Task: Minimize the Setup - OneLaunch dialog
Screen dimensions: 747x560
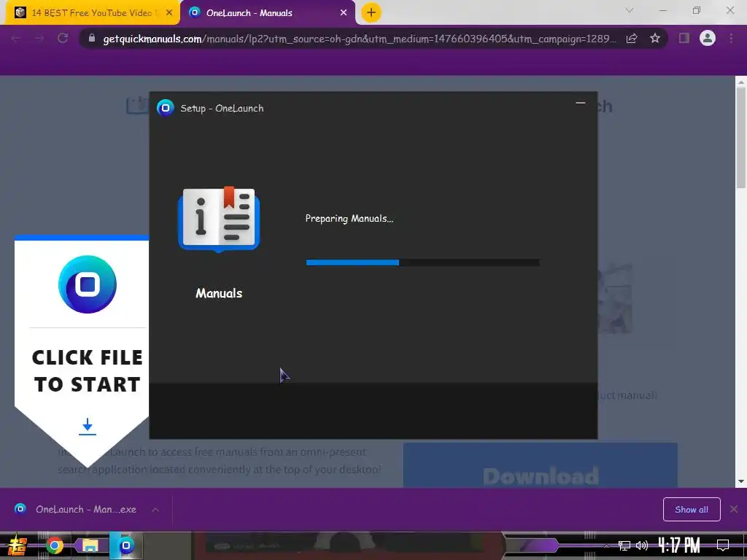Action: click(x=580, y=103)
